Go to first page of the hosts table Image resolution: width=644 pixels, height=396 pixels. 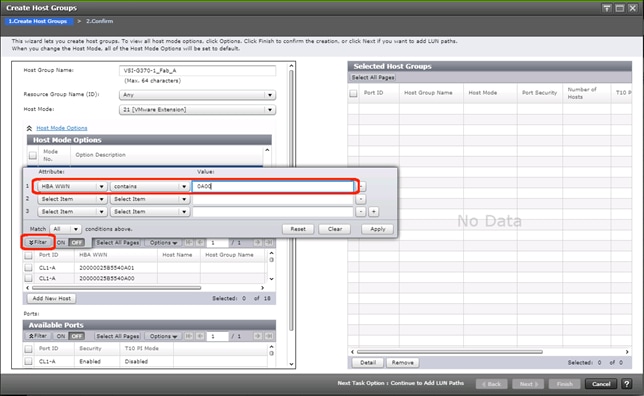click(189, 243)
